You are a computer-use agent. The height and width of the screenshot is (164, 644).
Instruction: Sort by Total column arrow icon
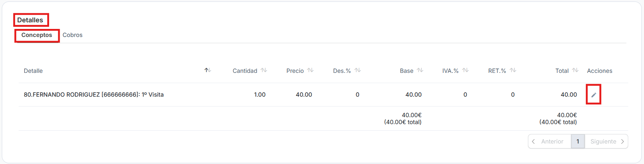[x=575, y=70]
